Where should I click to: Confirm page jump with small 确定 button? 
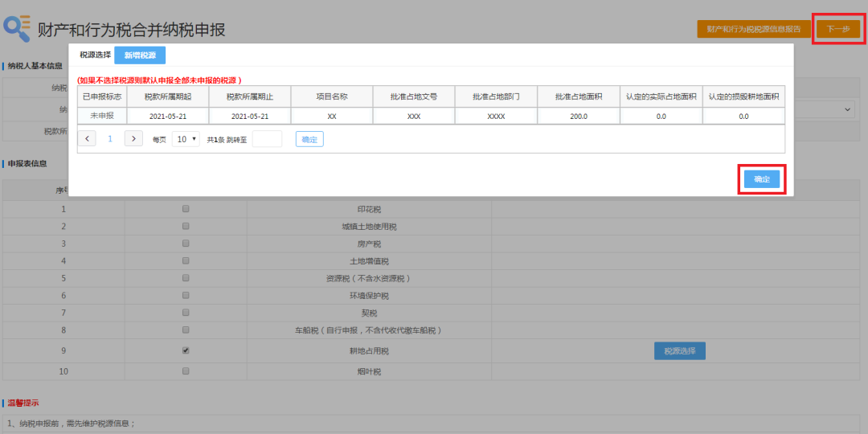(309, 139)
